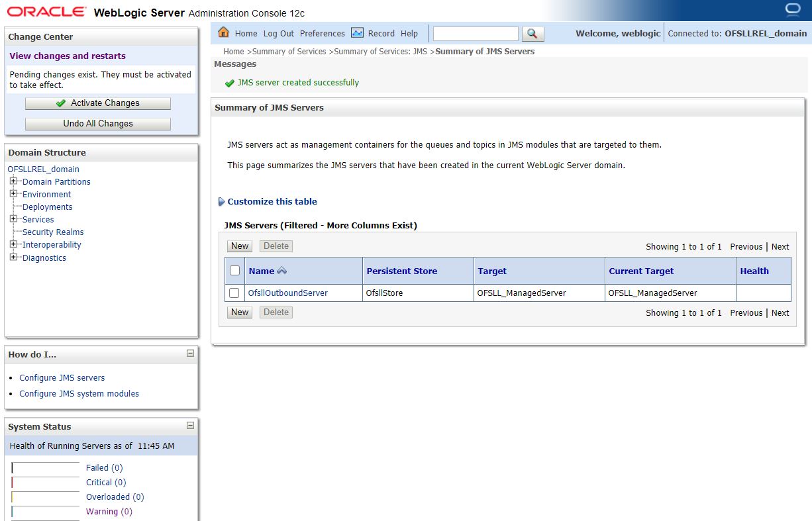The height and width of the screenshot is (521, 812).
Task: Click the Critical health status bar
Action: tap(45, 483)
